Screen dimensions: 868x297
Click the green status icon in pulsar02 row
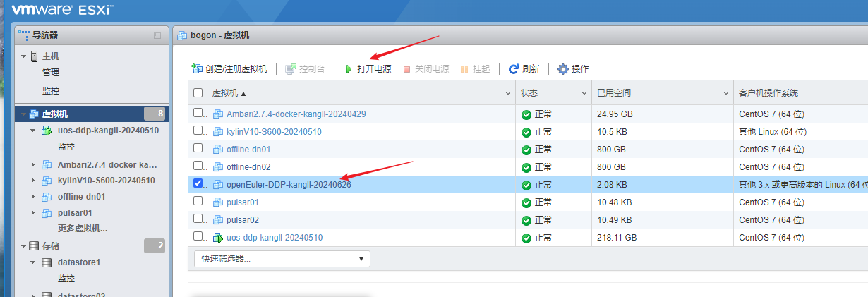click(526, 220)
